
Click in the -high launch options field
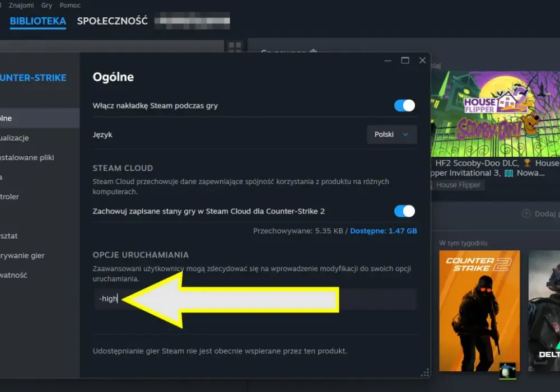pos(255,299)
